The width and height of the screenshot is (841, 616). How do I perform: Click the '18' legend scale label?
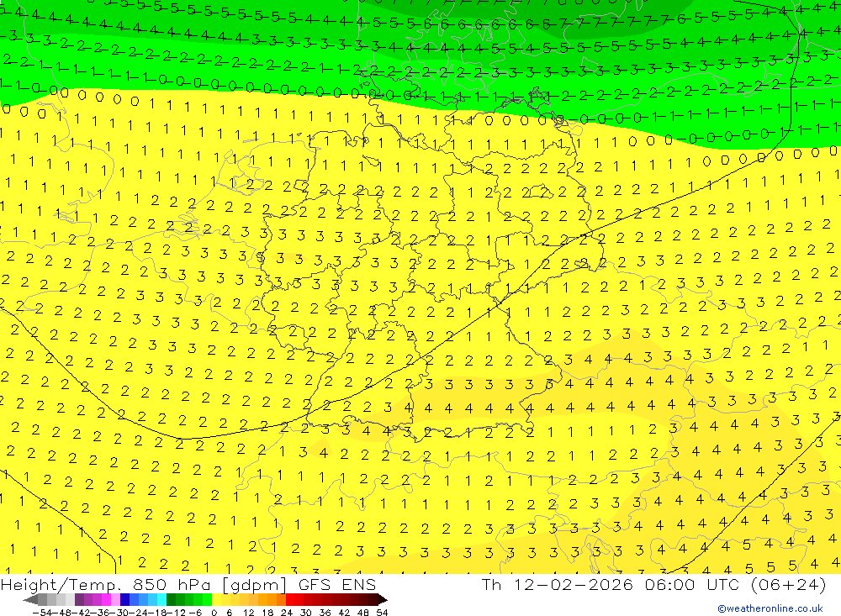[267, 613]
